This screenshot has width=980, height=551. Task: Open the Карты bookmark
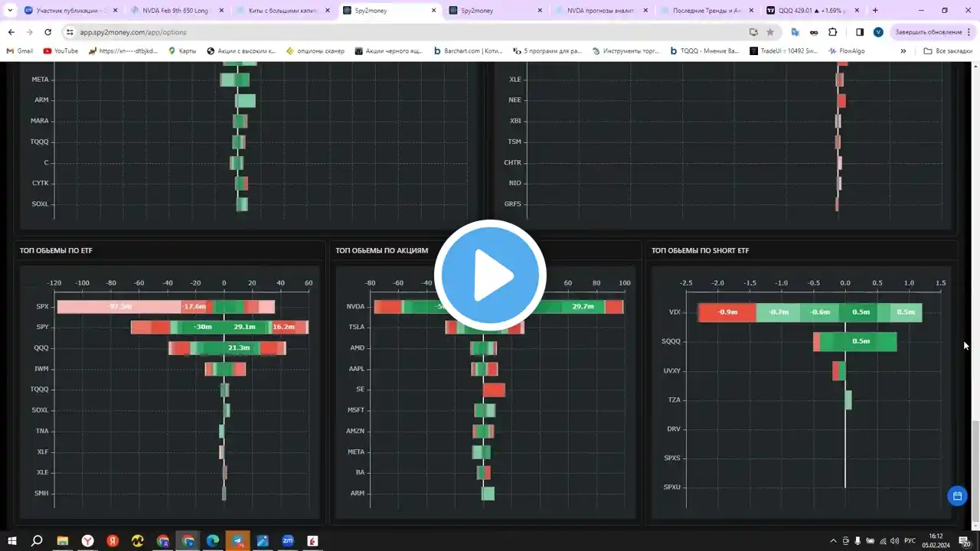(182, 51)
